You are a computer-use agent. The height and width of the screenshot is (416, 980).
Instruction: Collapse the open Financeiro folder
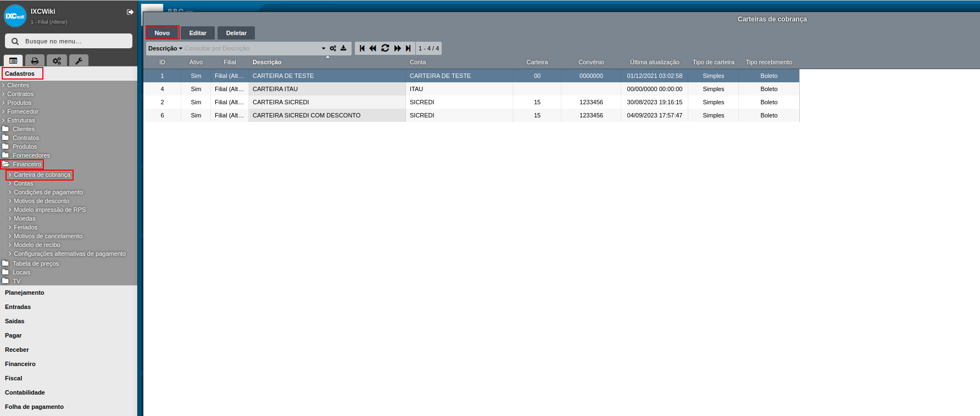click(x=22, y=164)
